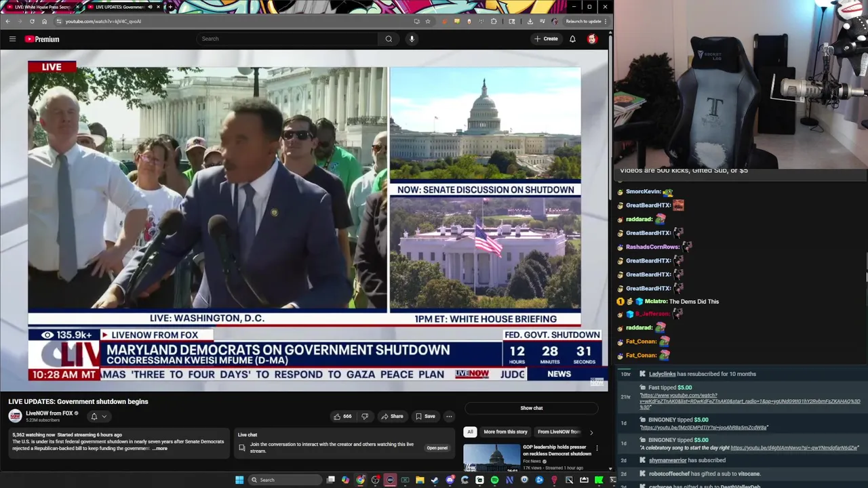
Task: Bookmark this page with the star
Action: click(427, 21)
